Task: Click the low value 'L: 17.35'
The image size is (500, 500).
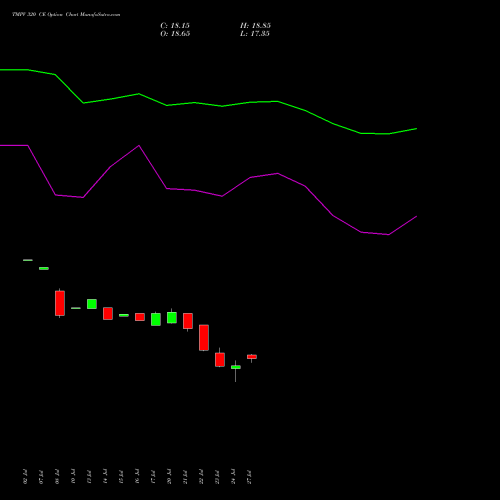Action: coord(255,34)
